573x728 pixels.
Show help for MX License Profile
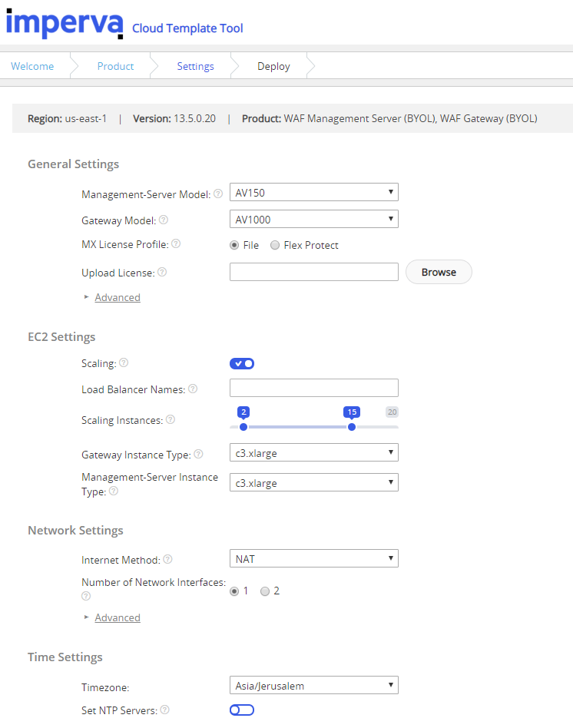pyautogui.click(x=176, y=243)
